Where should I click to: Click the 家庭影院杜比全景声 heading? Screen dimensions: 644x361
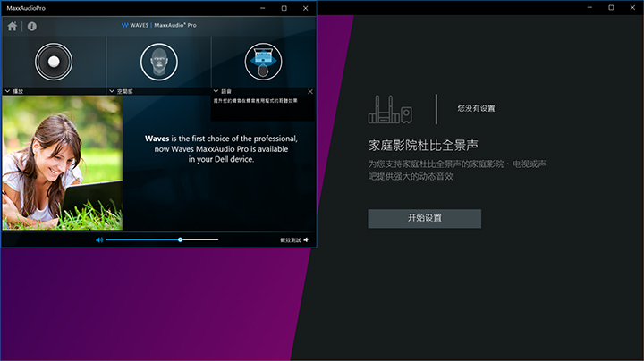point(423,145)
